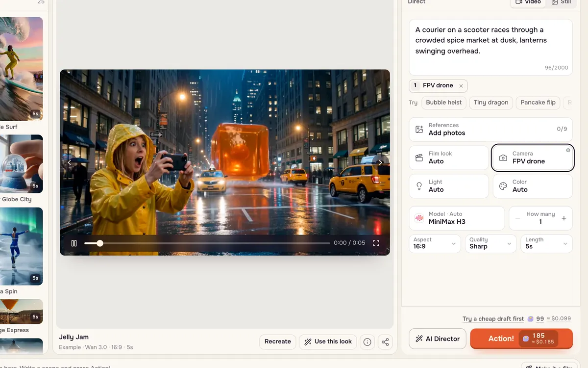
Task: Click the "96/2000" character counter
Action: click(557, 68)
